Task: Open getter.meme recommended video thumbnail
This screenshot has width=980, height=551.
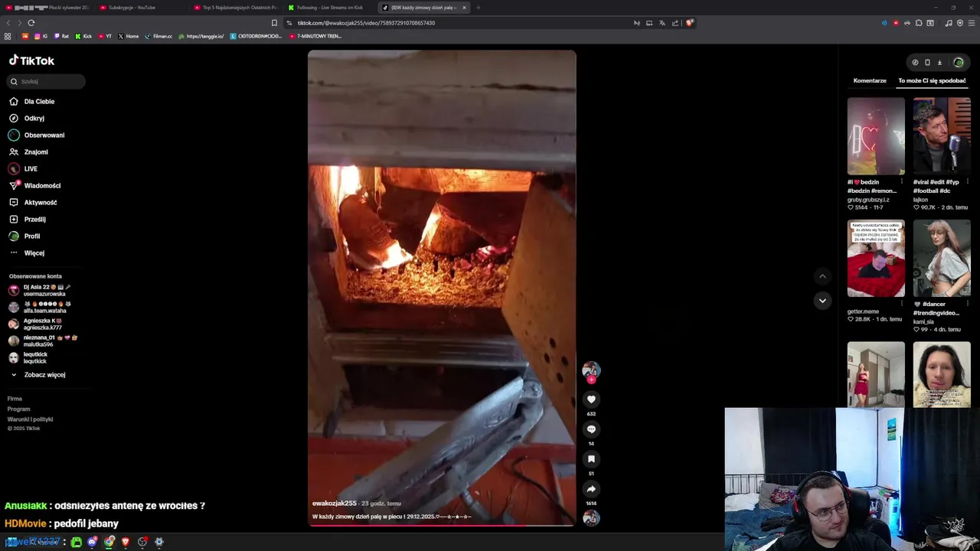Action: [x=876, y=259]
